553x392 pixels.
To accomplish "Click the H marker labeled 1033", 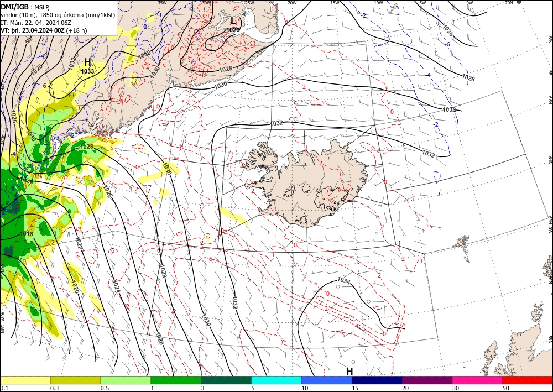I will (87, 62).
